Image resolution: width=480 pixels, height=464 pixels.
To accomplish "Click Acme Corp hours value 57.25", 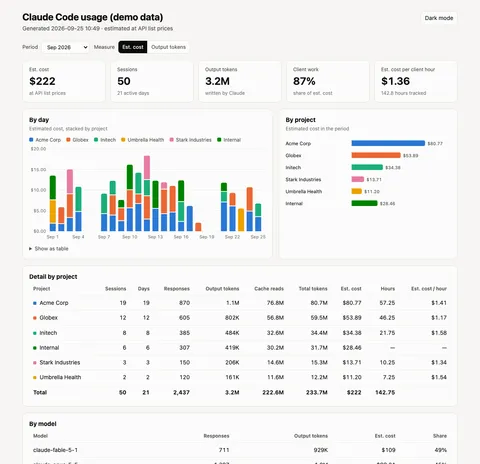I will tap(387, 303).
